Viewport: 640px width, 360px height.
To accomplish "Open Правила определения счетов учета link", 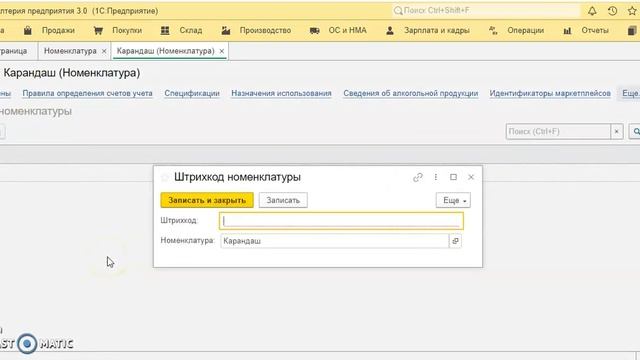I will [x=87, y=93].
